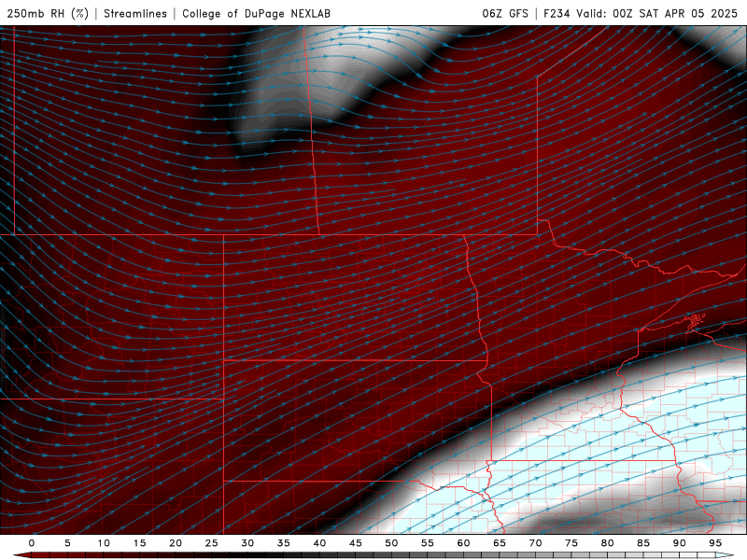Click the '06Z GFS' model run label
The height and width of the screenshot is (560, 747).
505,14
